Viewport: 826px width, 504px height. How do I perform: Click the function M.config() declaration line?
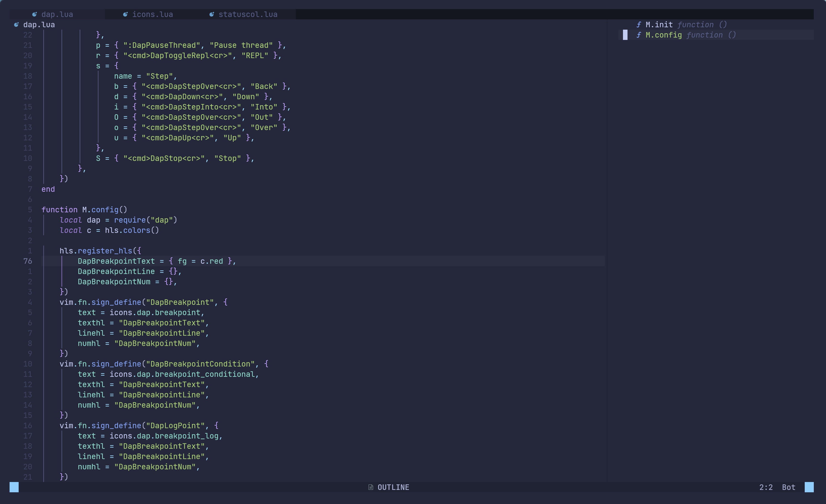point(84,209)
